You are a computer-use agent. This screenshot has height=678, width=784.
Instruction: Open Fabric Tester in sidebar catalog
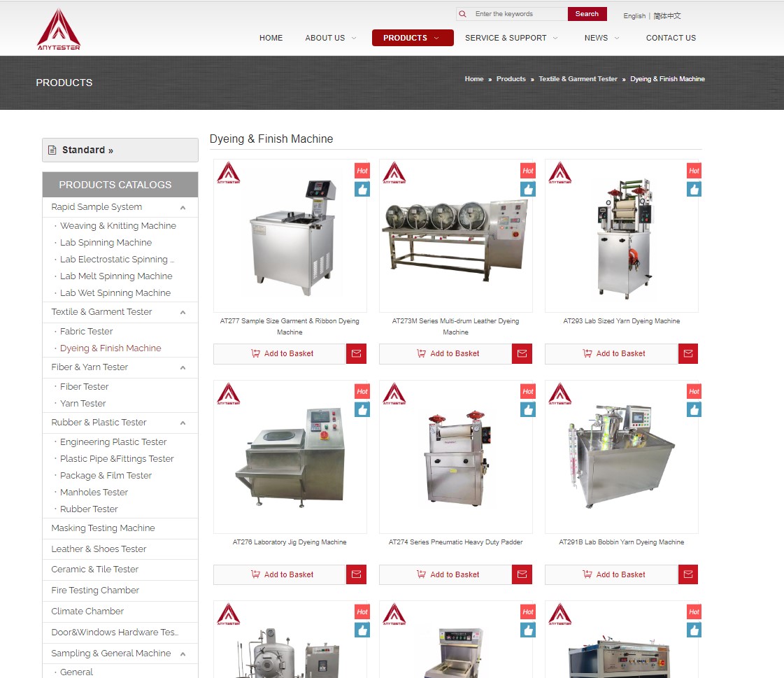86,332
